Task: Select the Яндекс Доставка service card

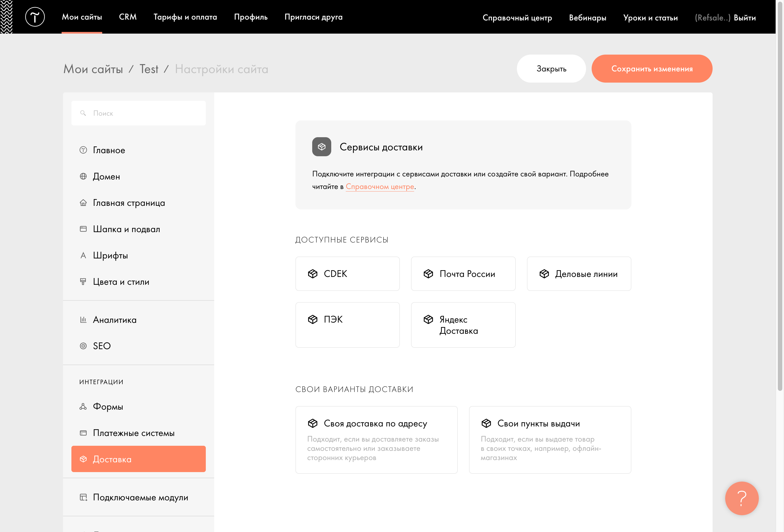Action: pos(463,325)
